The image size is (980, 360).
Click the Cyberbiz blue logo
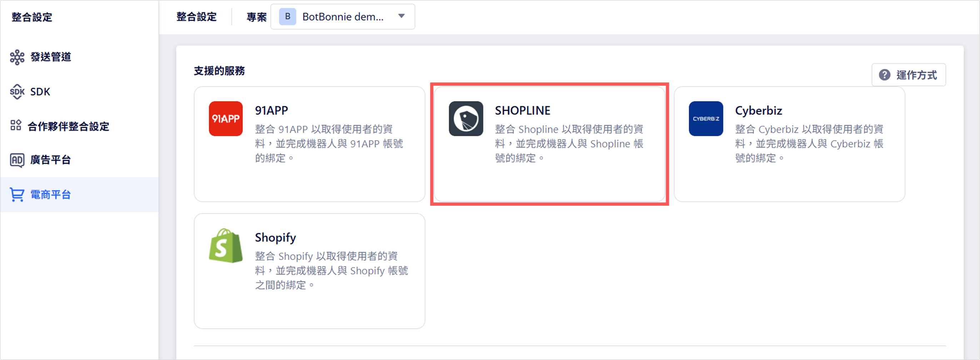[706, 119]
